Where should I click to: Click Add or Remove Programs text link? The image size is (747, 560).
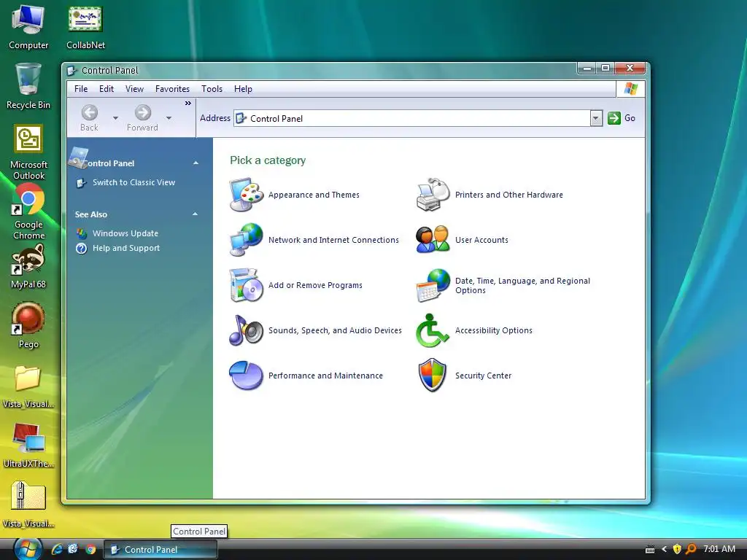[315, 285]
